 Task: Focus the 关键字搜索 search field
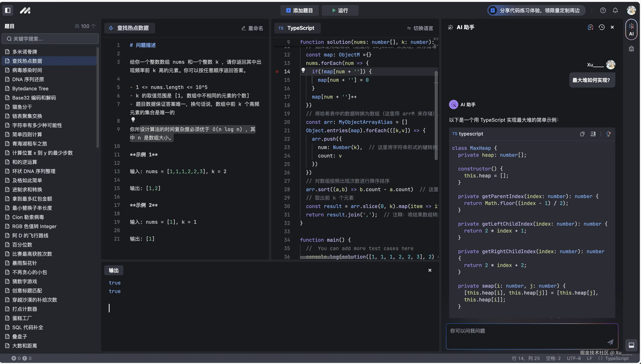point(50,39)
